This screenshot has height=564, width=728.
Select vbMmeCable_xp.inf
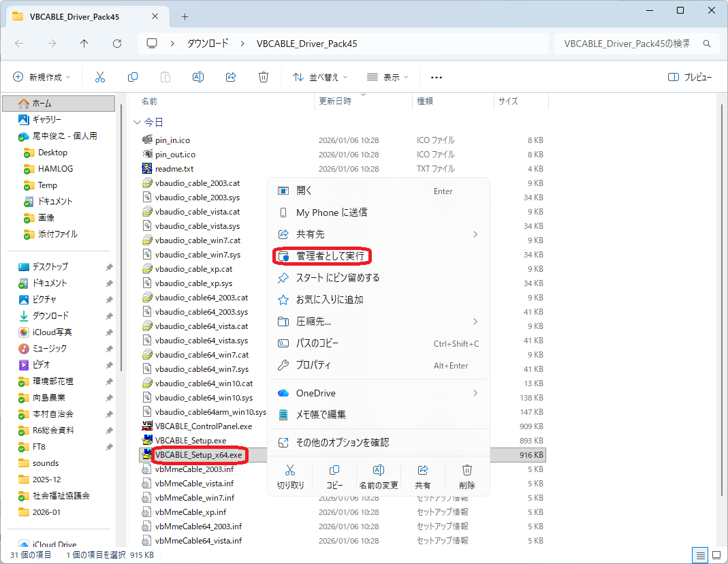[x=191, y=512]
